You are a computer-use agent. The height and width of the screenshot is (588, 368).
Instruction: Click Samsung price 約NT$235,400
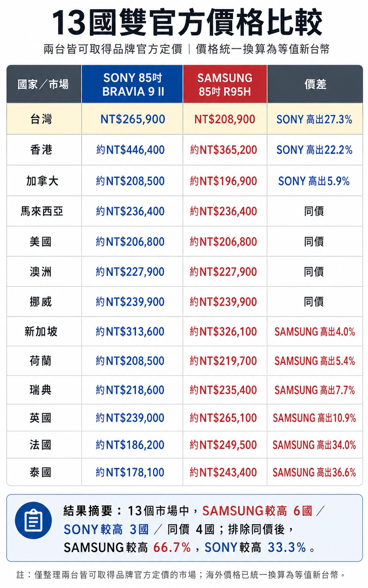[224, 390]
